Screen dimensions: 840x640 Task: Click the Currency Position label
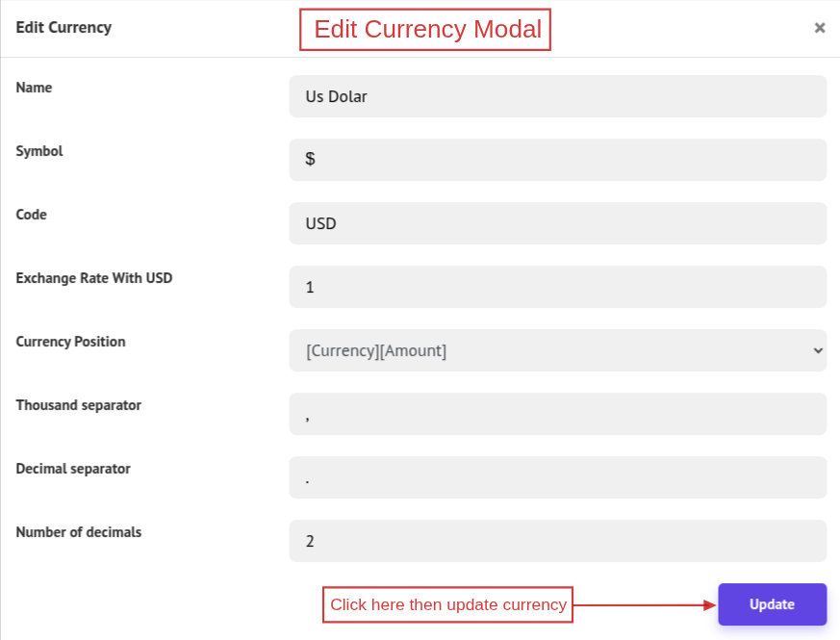pyautogui.click(x=70, y=342)
